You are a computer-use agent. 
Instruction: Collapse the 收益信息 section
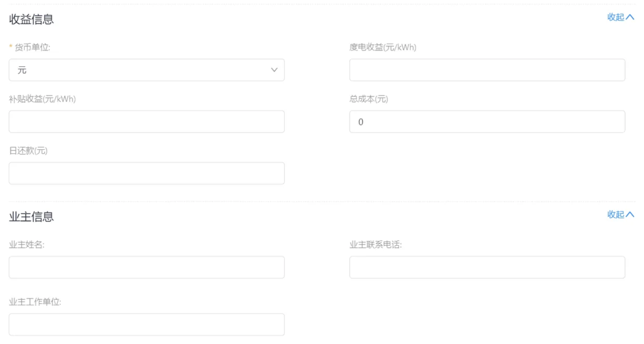620,17
